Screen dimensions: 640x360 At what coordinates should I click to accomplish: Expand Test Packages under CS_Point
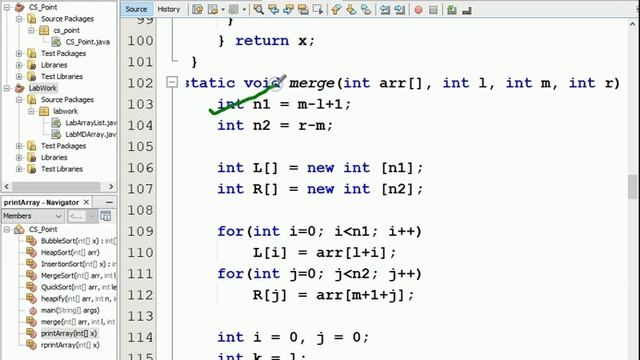tap(19, 53)
